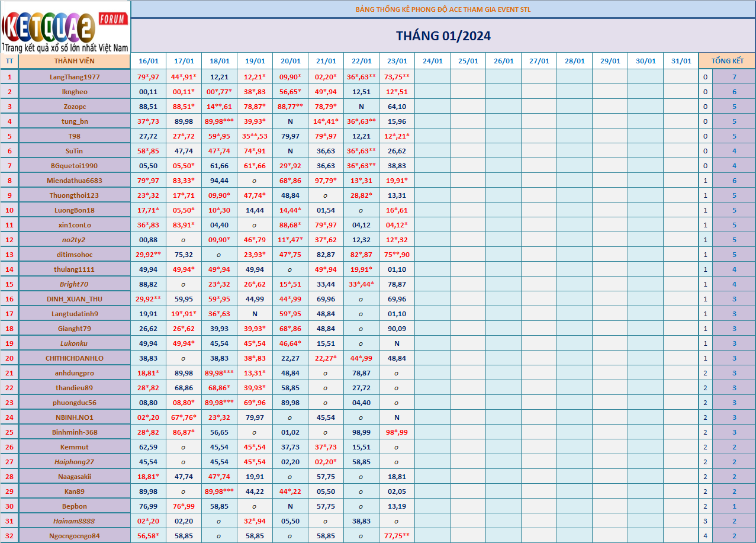This screenshot has width=756, height=543.
Task: Select member name lkngheo
Action: pyautogui.click(x=75, y=92)
